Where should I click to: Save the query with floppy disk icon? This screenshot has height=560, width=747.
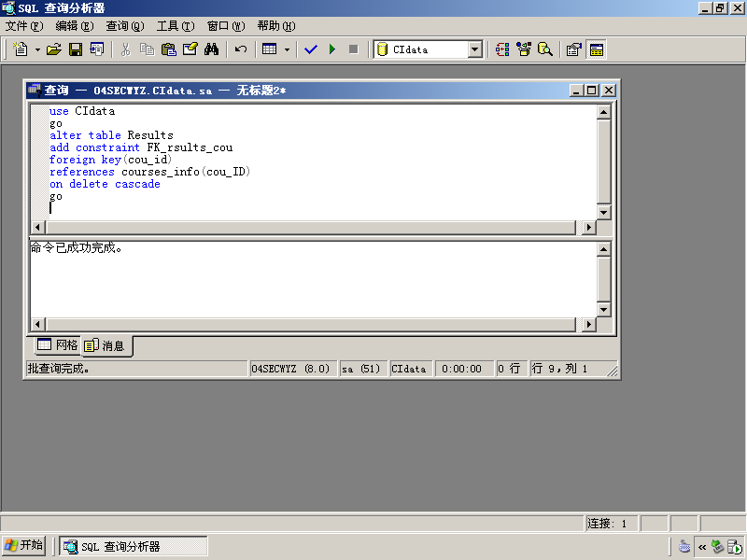[76, 49]
